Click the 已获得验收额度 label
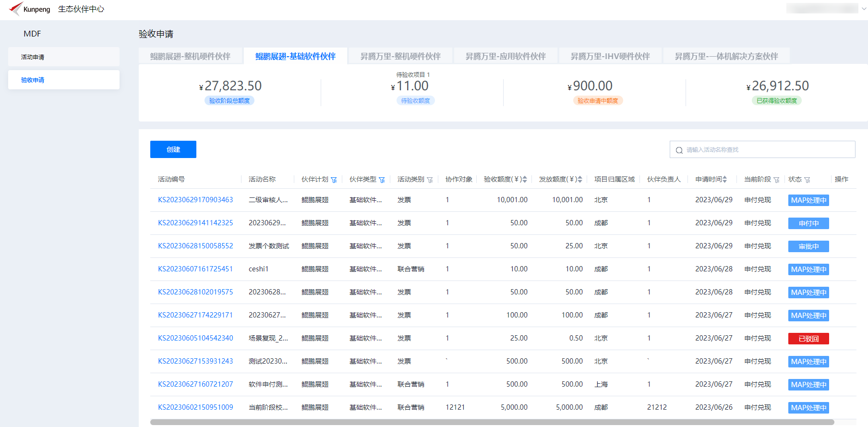Image resolution: width=868 pixels, height=427 pixels. click(x=776, y=100)
